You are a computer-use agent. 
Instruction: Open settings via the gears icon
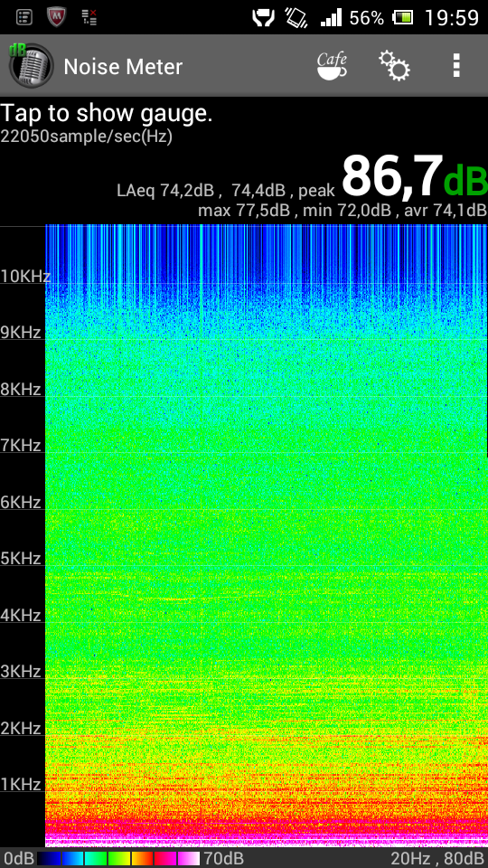point(395,66)
